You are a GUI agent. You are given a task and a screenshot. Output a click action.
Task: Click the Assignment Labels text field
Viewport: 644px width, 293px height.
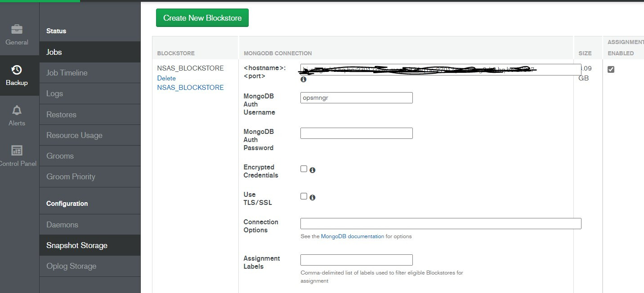click(356, 260)
